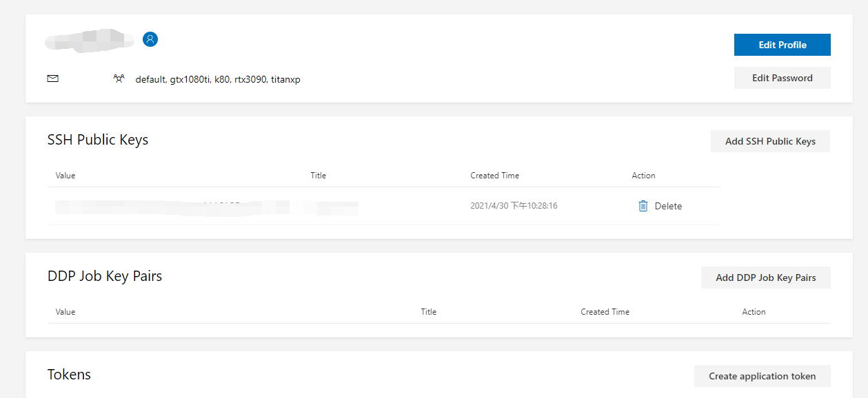The image size is (868, 398).
Task: Click the DDP Title column header
Action: [429, 312]
